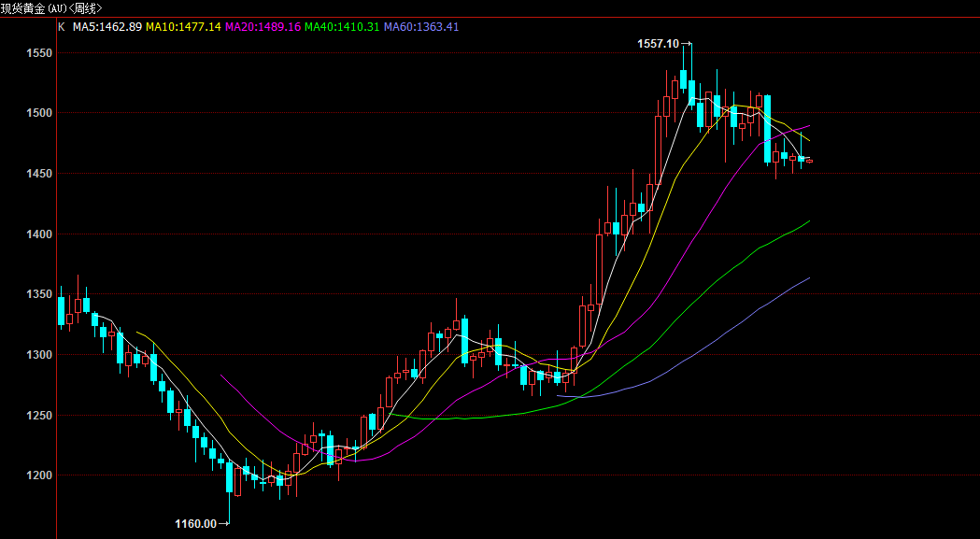Image resolution: width=980 pixels, height=539 pixels.
Task: Select the K indicator label
Action: pos(62,26)
